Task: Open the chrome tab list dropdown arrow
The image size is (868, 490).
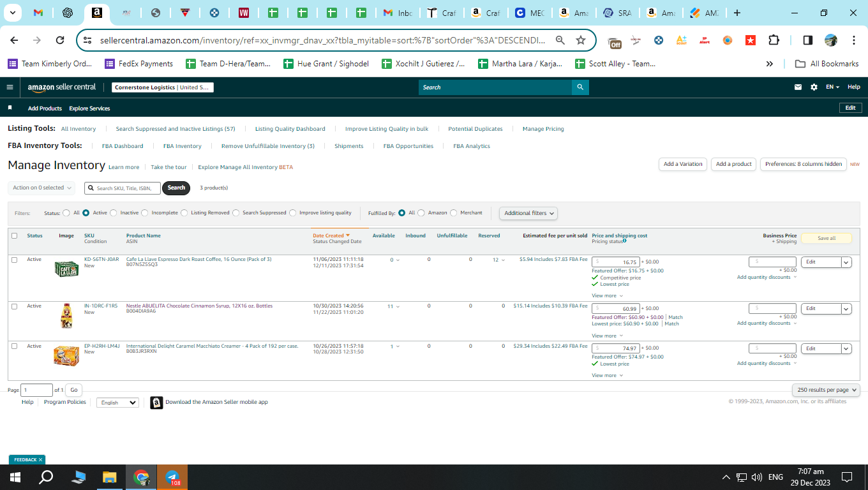Action: click(x=14, y=13)
